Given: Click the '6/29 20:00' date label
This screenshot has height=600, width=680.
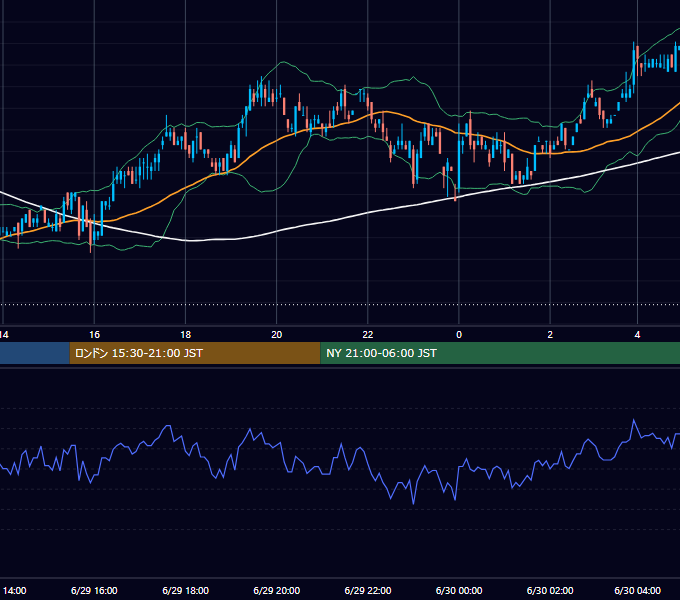Looking at the screenshot, I should point(277,590).
